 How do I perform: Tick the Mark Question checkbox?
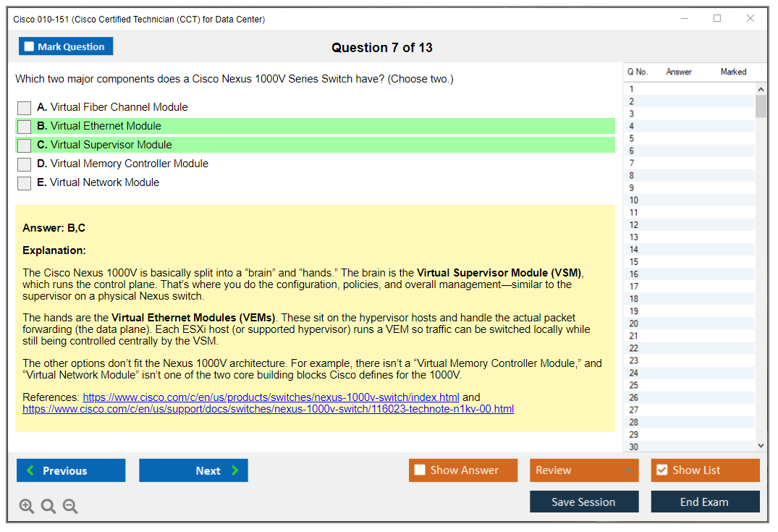(30, 47)
